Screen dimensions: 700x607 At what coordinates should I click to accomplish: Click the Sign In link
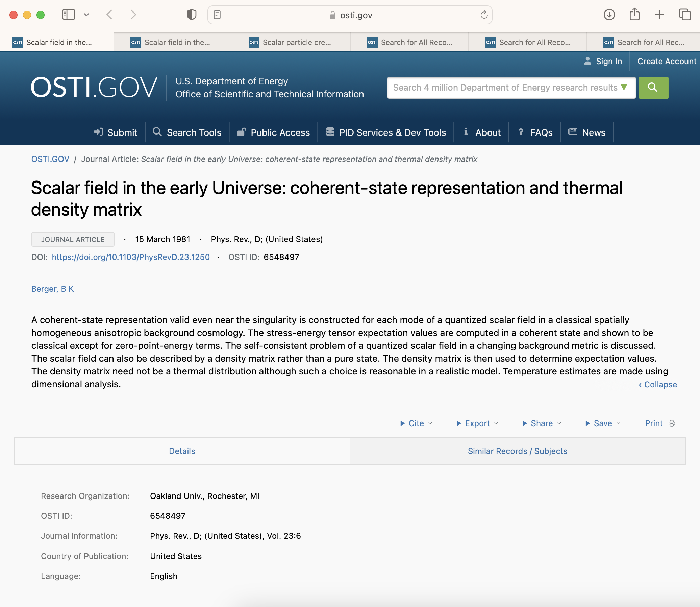pos(608,61)
